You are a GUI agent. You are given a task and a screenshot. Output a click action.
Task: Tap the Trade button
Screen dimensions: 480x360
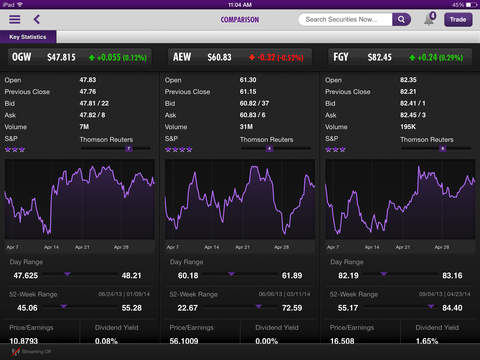[x=458, y=20]
